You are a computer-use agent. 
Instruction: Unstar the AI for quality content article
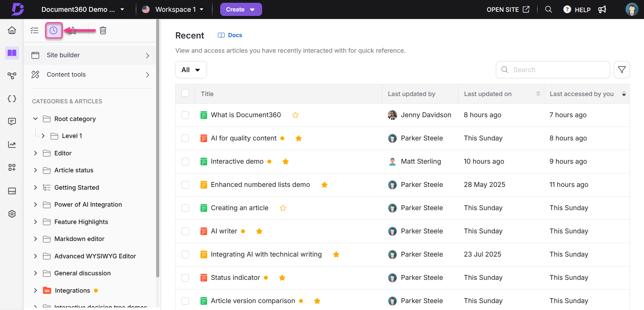[298, 138]
